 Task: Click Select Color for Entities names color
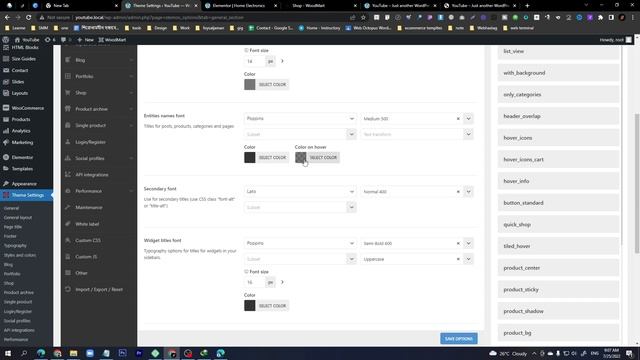pos(272,158)
